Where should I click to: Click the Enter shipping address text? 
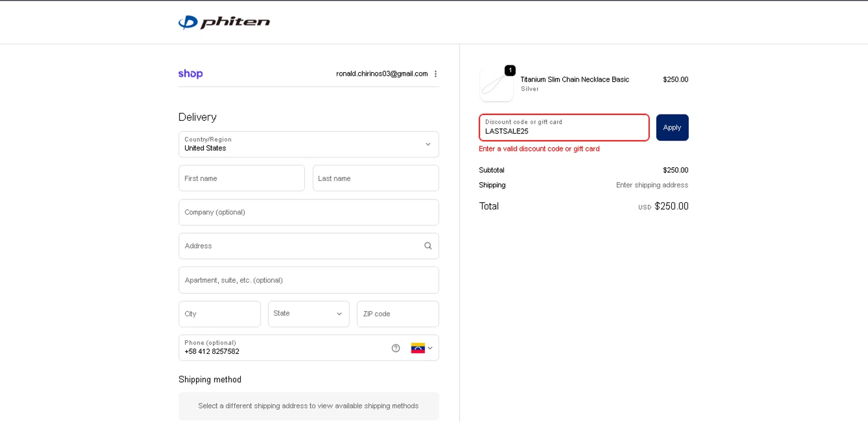(652, 185)
